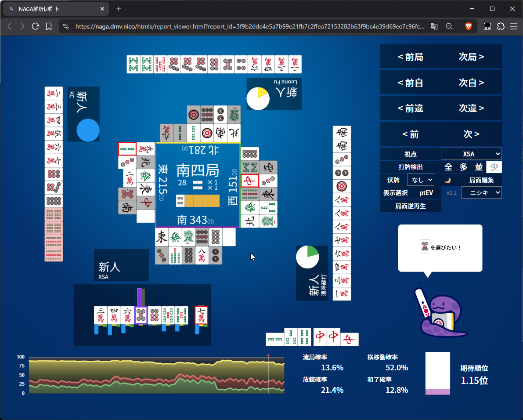
Task: Click the 放銃確率 21.4% value
Action: coord(332,390)
